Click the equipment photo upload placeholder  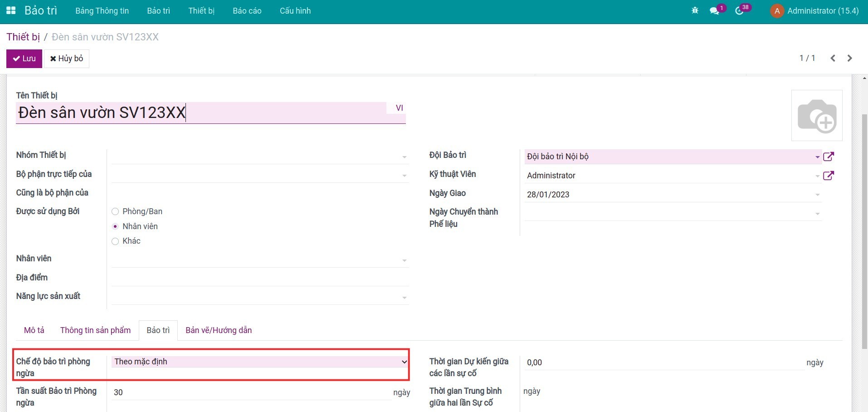point(816,116)
